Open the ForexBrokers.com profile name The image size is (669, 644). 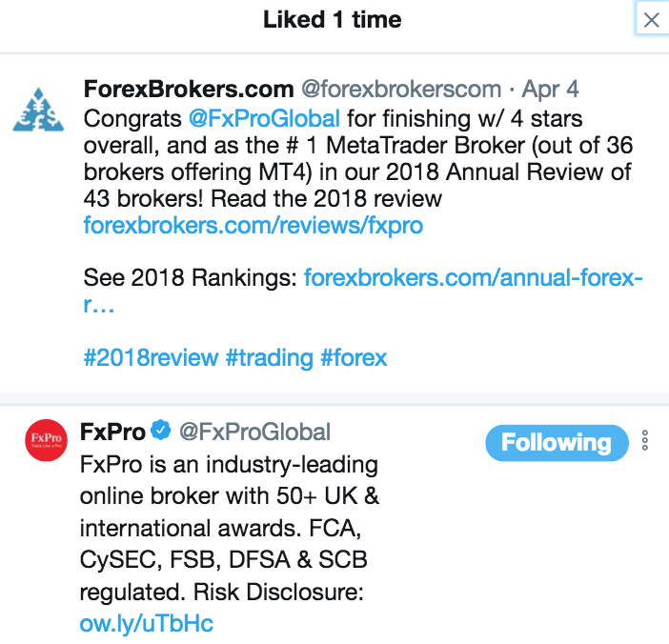(x=189, y=91)
